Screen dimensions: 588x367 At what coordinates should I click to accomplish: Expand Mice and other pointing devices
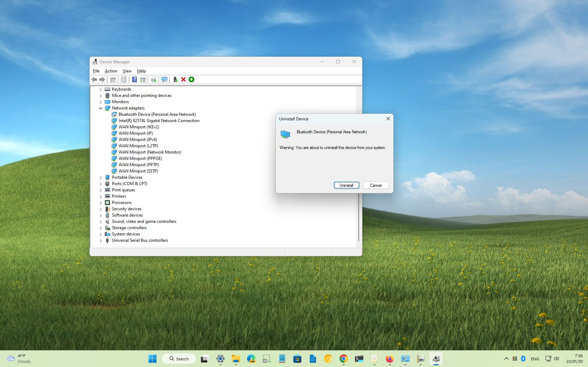(101, 96)
